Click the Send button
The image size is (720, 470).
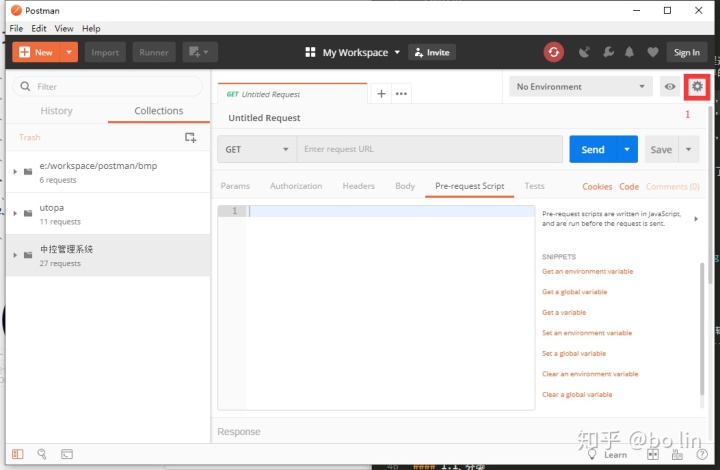(593, 149)
